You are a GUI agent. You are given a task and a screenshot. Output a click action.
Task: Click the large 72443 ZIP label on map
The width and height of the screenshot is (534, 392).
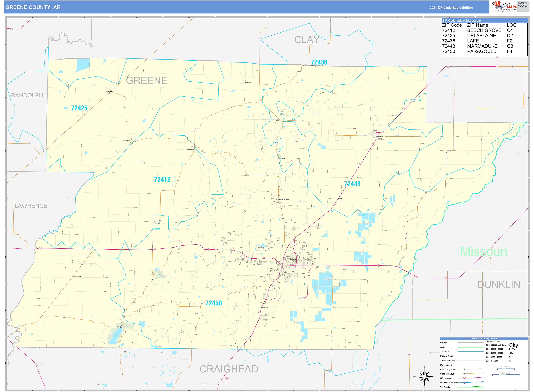tap(352, 184)
